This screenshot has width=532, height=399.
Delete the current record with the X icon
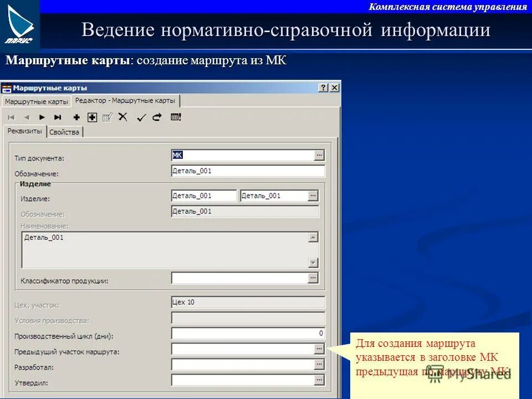[122, 117]
